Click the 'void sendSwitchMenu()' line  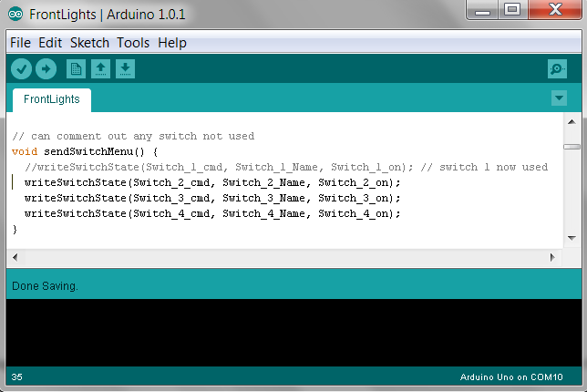point(85,151)
